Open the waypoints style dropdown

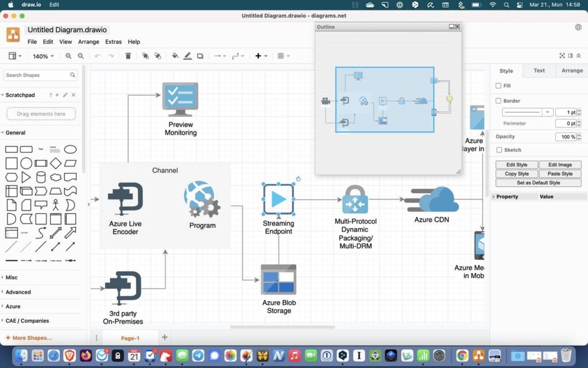pyautogui.click(x=238, y=56)
